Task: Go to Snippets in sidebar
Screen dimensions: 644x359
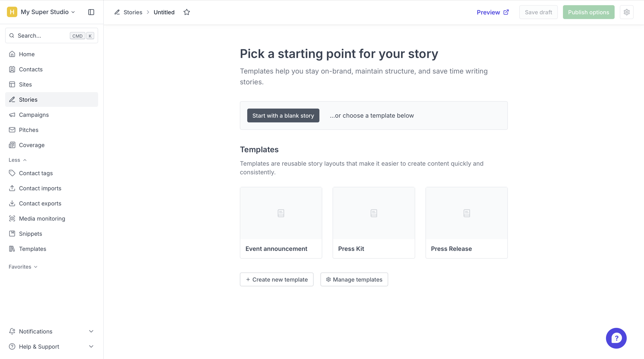Action: [x=31, y=233]
